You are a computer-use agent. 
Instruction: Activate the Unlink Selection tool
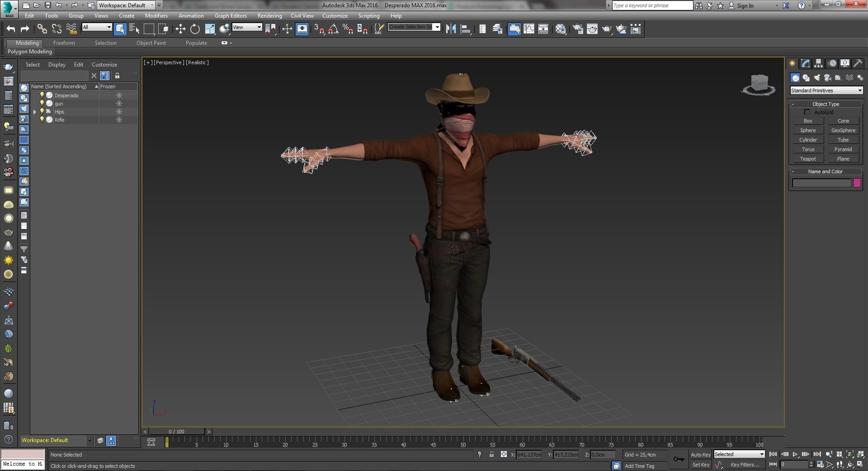[57, 29]
